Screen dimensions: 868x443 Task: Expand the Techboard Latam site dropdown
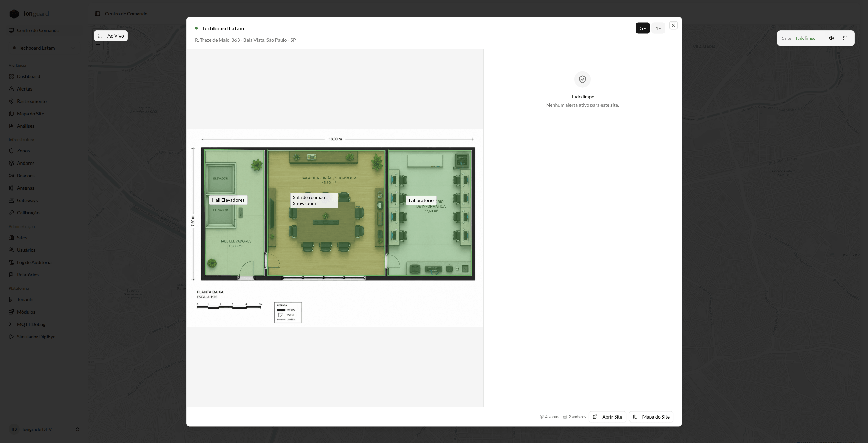[44, 48]
